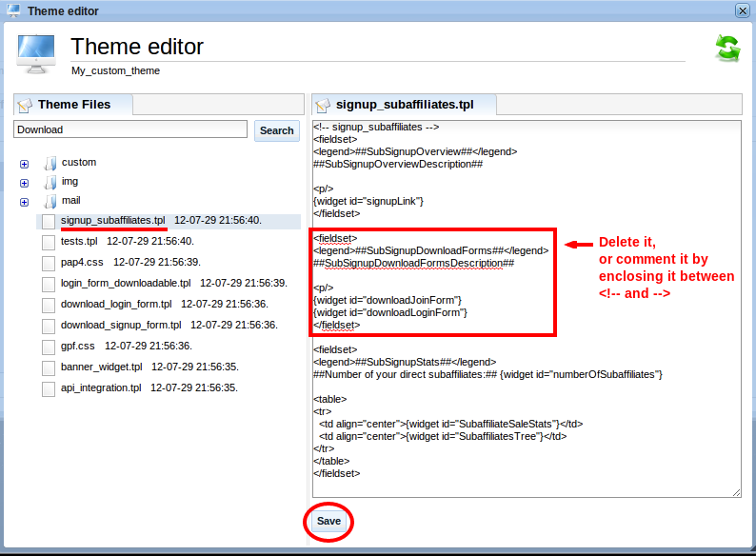
Task: Expand the custom folder
Action: pos(24,164)
